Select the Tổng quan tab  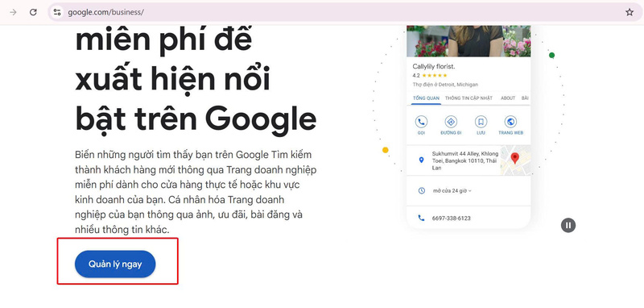426,98
